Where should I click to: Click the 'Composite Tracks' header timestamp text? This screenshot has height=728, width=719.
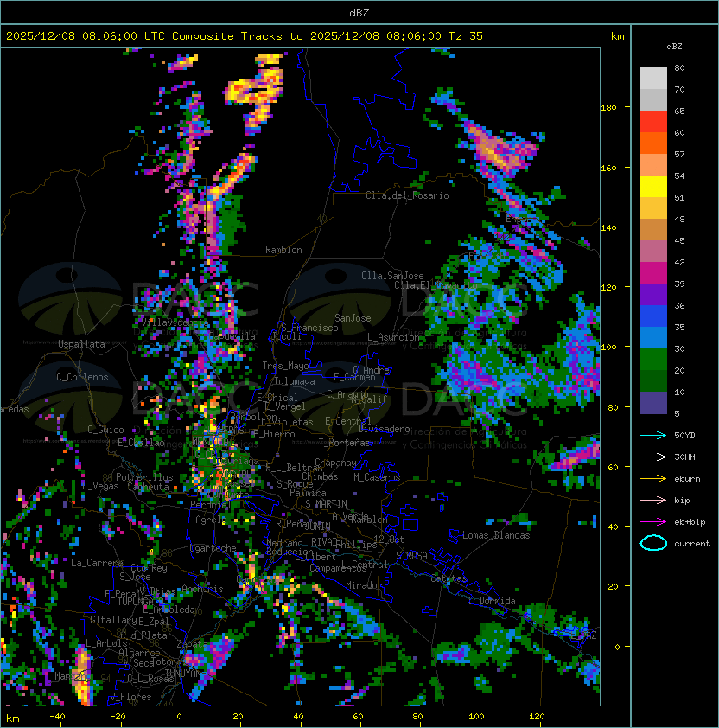245,36
